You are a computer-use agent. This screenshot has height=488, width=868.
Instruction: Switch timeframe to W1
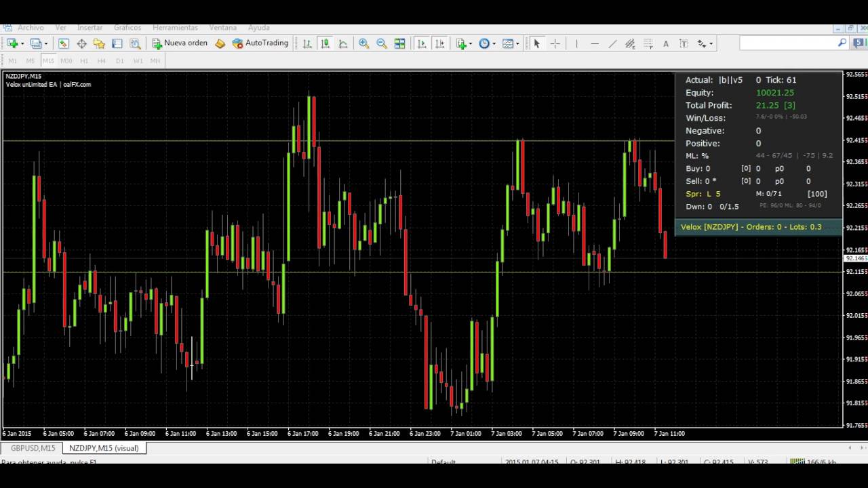click(138, 60)
